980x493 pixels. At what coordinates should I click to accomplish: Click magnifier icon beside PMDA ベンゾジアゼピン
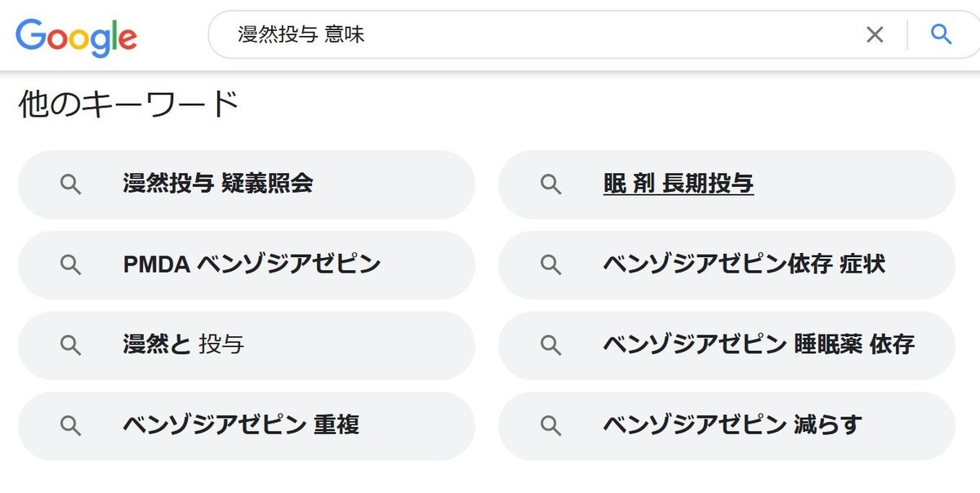click(x=71, y=264)
